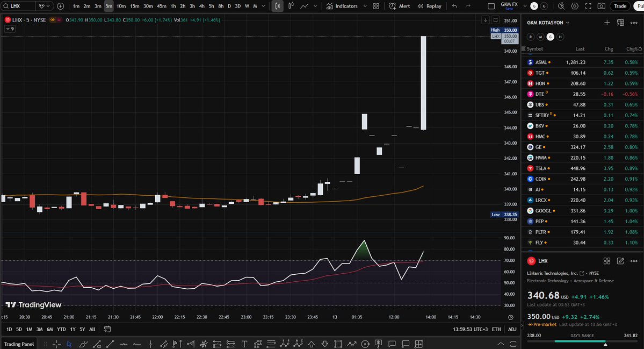Toggle extended trading hours ETH
The image size is (644, 349).
point(496,329)
